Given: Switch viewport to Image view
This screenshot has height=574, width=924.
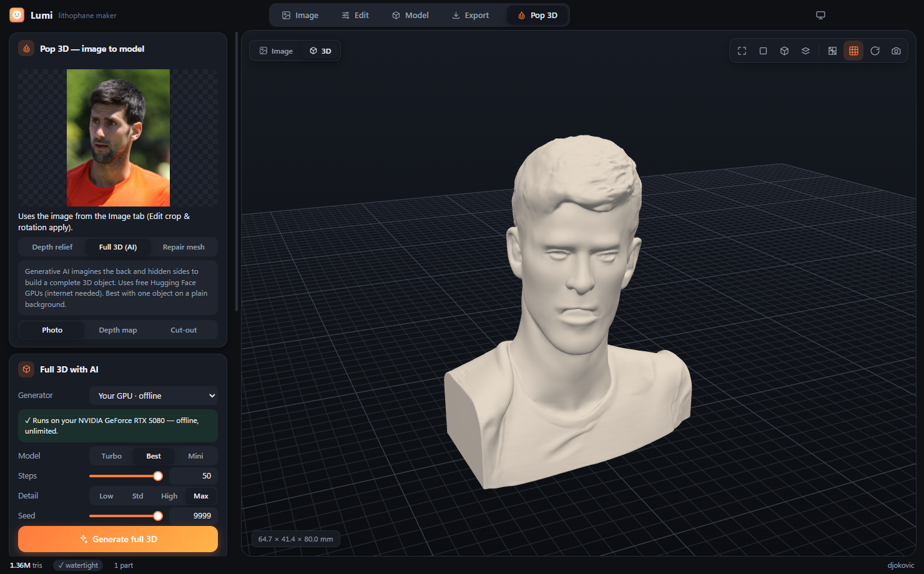Looking at the screenshot, I should 276,51.
